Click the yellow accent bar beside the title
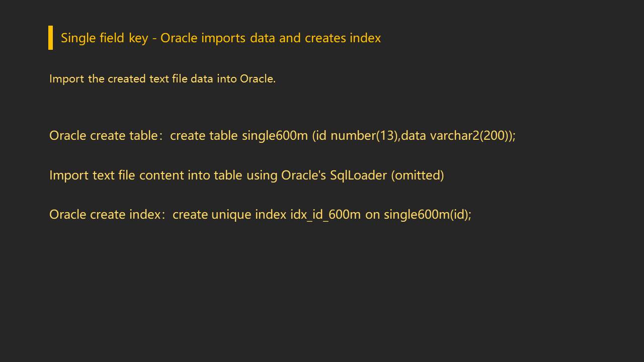Viewport: 644px width, 362px height. pos(50,38)
